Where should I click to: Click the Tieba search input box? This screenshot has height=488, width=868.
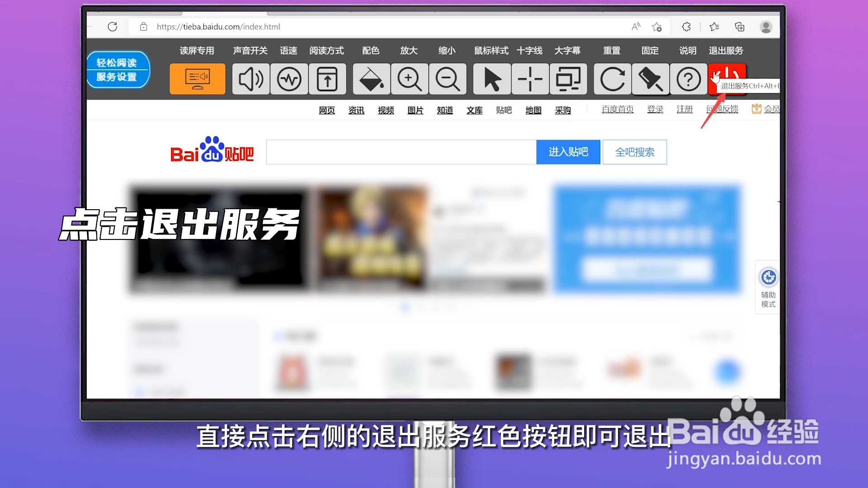[401, 152]
